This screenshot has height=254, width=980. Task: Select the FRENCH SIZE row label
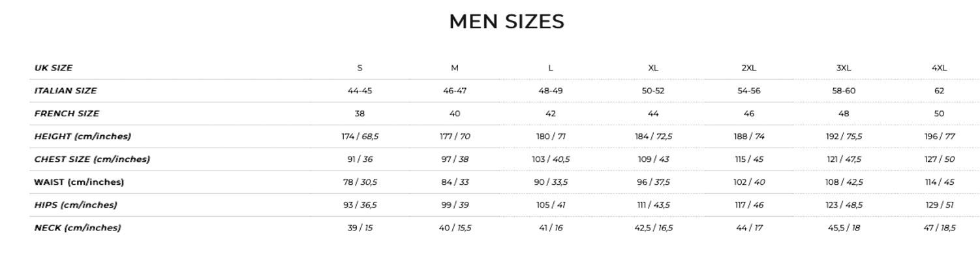67,114
